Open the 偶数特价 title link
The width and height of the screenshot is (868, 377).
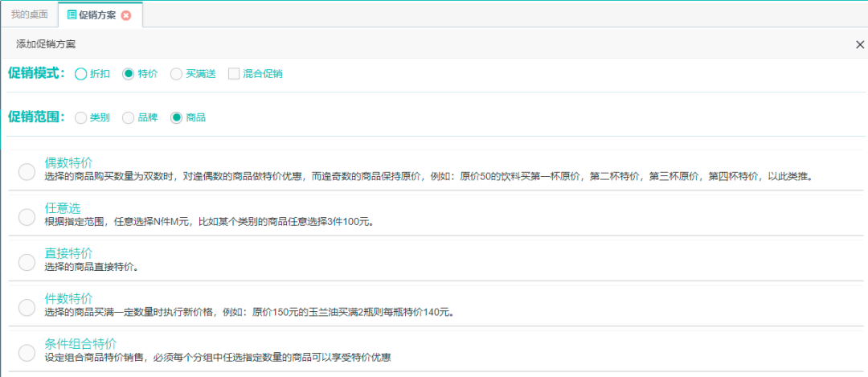[68, 163]
